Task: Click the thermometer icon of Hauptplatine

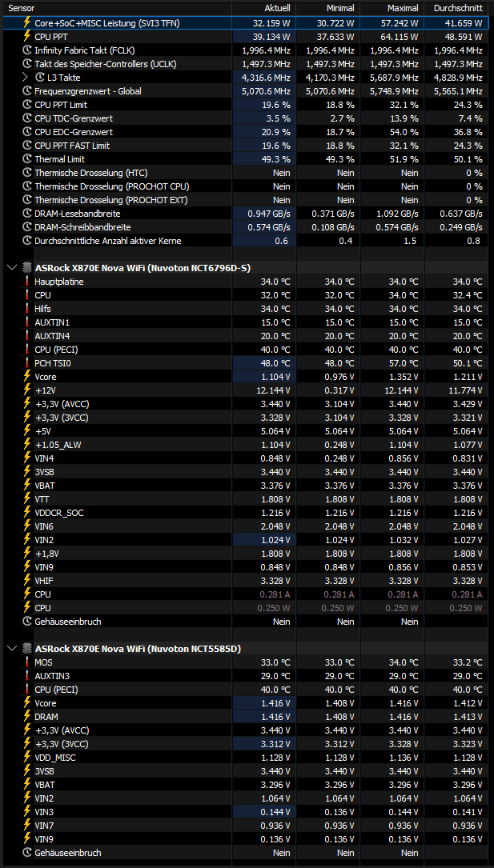Action: tap(26, 282)
